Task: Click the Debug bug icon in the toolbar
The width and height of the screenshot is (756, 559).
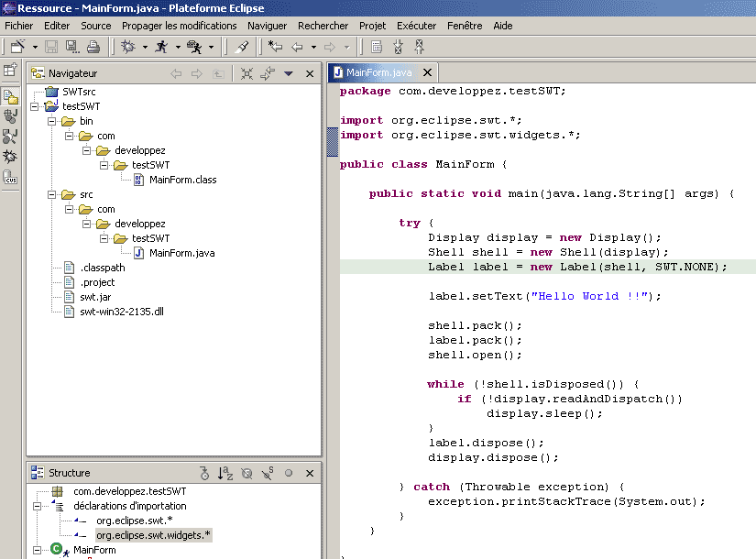Action: click(x=127, y=47)
